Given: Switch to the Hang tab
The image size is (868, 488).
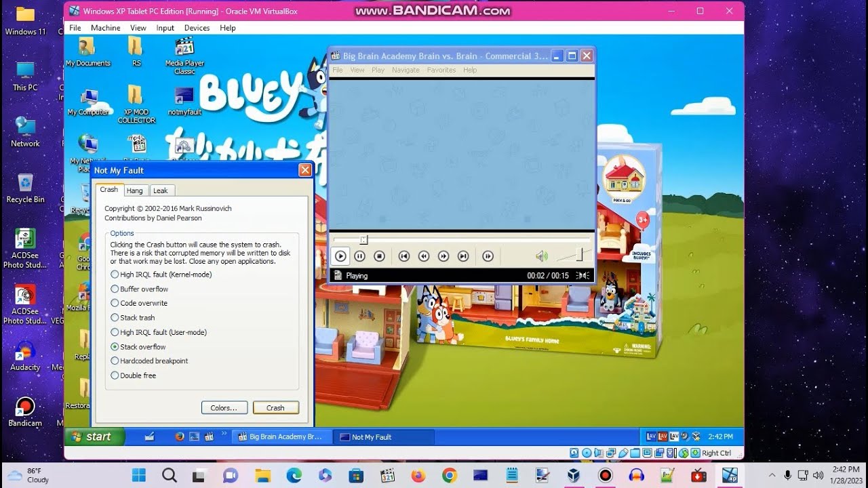Looking at the screenshot, I should pyautogui.click(x=134, y=190).
